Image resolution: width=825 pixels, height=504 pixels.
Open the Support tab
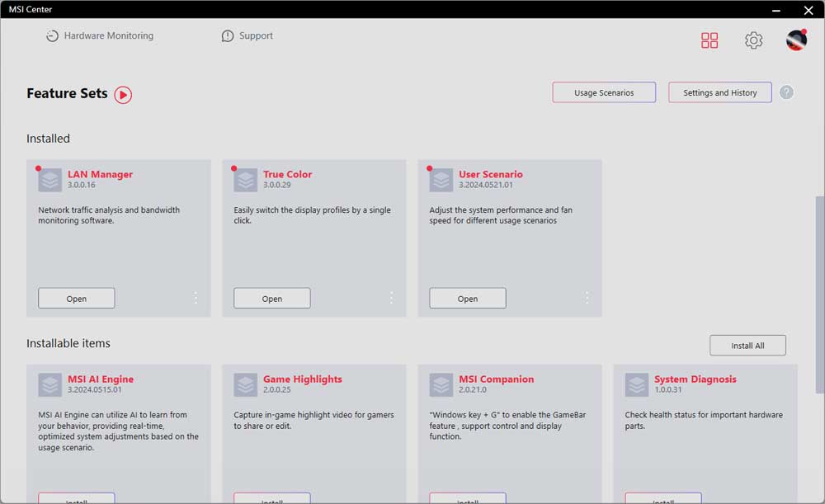(247, 35)
